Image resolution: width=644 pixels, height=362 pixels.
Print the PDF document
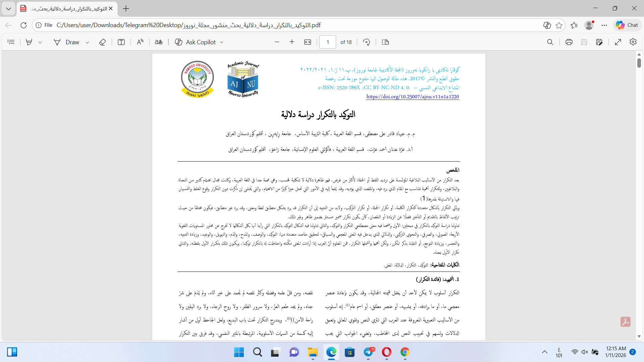click(x=569, y=42)
